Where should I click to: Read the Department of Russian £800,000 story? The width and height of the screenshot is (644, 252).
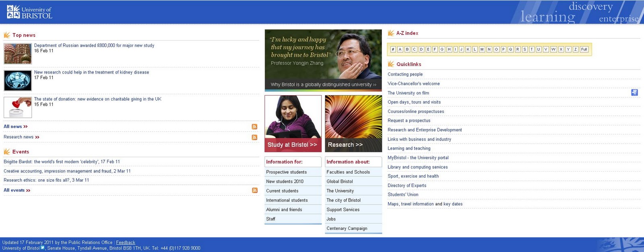[x=94, y=45]
